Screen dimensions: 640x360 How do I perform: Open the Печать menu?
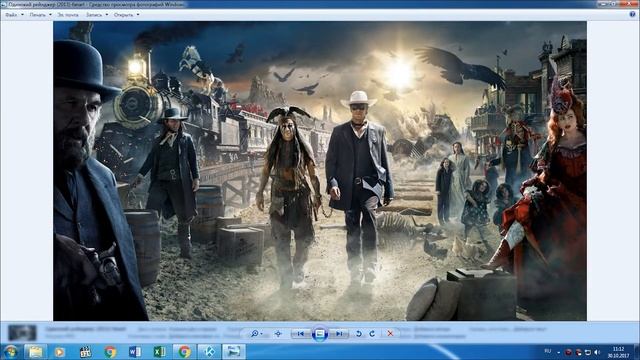38,15
